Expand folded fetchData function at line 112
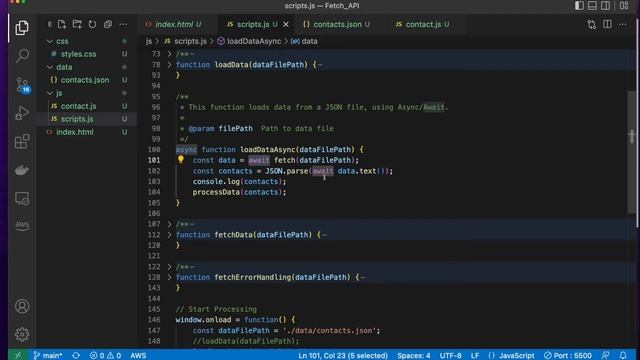 pos(169,235)
